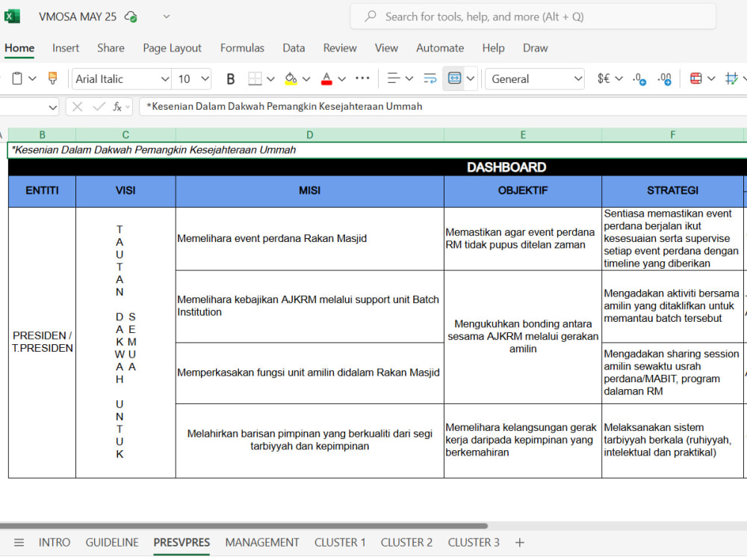This screenshot has height=560, width=747.
Task: Expand the Paste options arrow
Action: click(x=32, y=78)
